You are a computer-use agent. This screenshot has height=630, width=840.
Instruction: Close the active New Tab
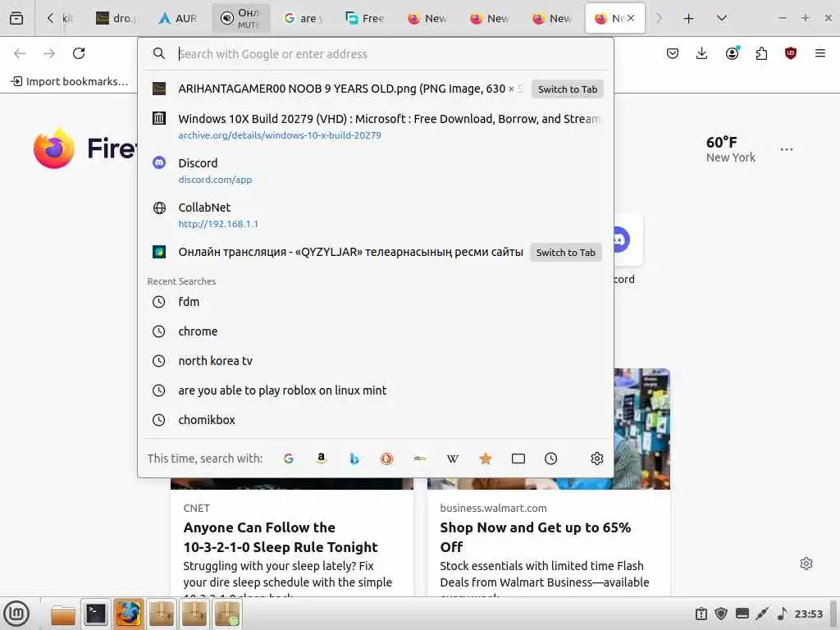[x=631, y=18]
